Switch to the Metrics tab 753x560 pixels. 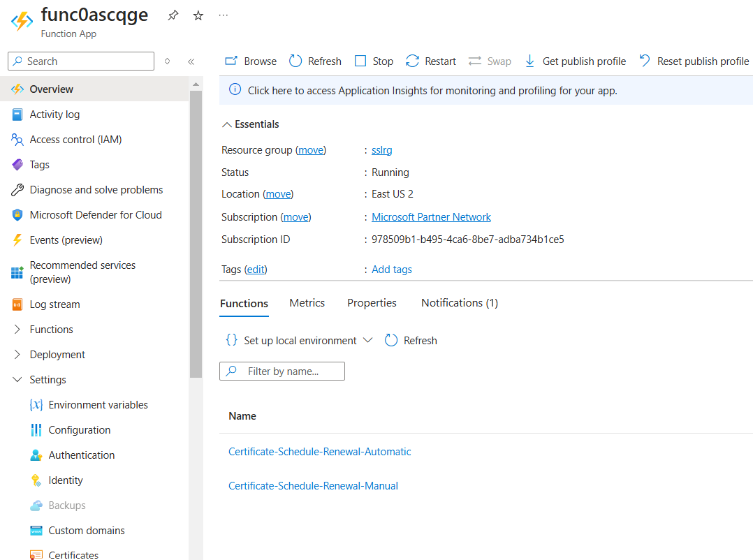307,303
